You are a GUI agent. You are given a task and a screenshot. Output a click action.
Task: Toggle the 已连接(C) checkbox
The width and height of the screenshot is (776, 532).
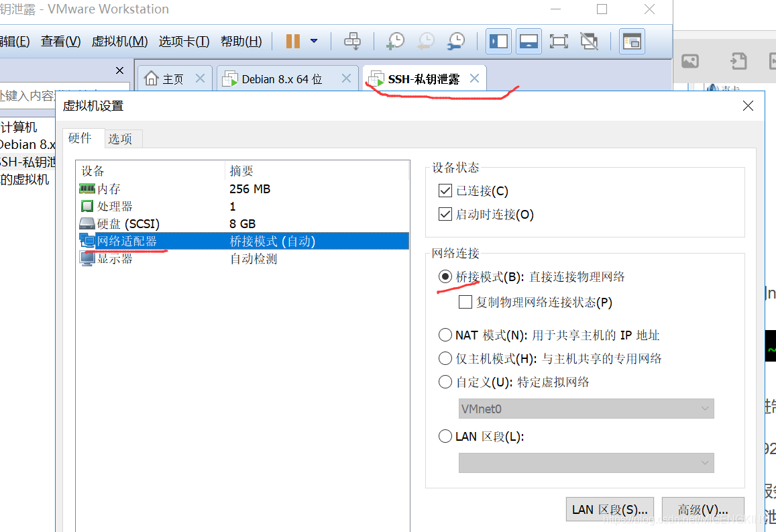(445, 191)
